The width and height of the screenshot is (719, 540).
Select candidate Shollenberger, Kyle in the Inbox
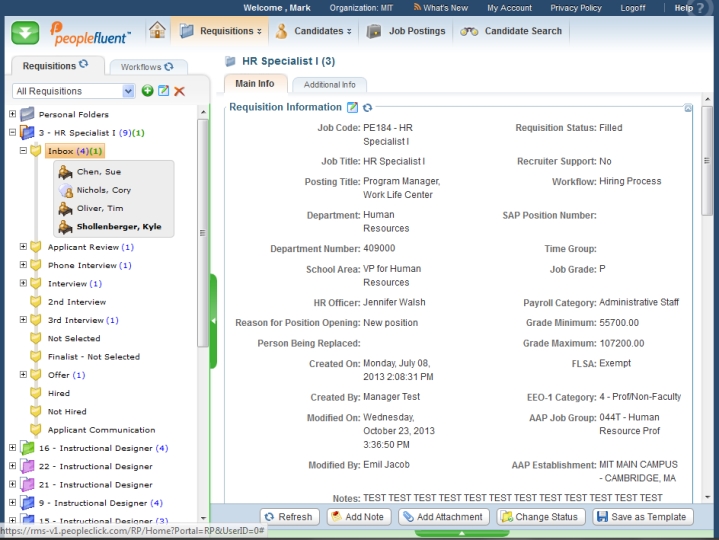coord(118,227)
